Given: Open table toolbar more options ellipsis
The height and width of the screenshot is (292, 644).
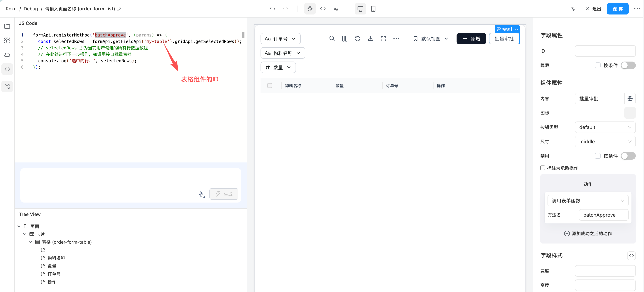Looking at the screenshot, I should pos(396,39).
